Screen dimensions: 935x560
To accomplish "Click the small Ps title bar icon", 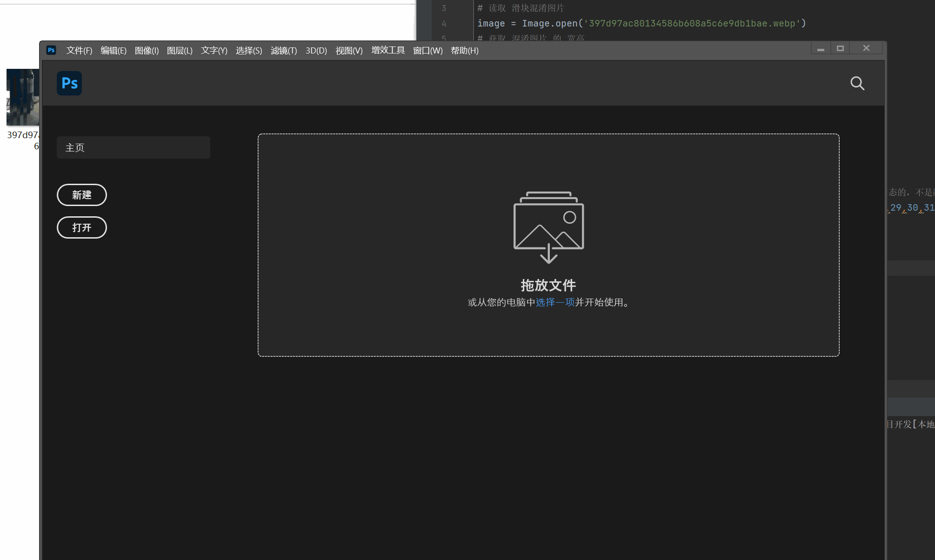I will click(51, 50).
